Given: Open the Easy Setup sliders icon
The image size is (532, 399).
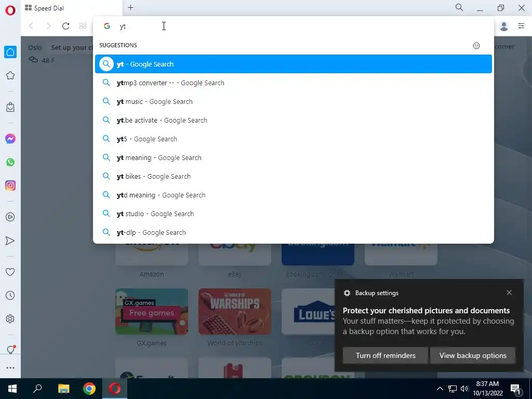Looking at the screenshot, I should (521, 26).
